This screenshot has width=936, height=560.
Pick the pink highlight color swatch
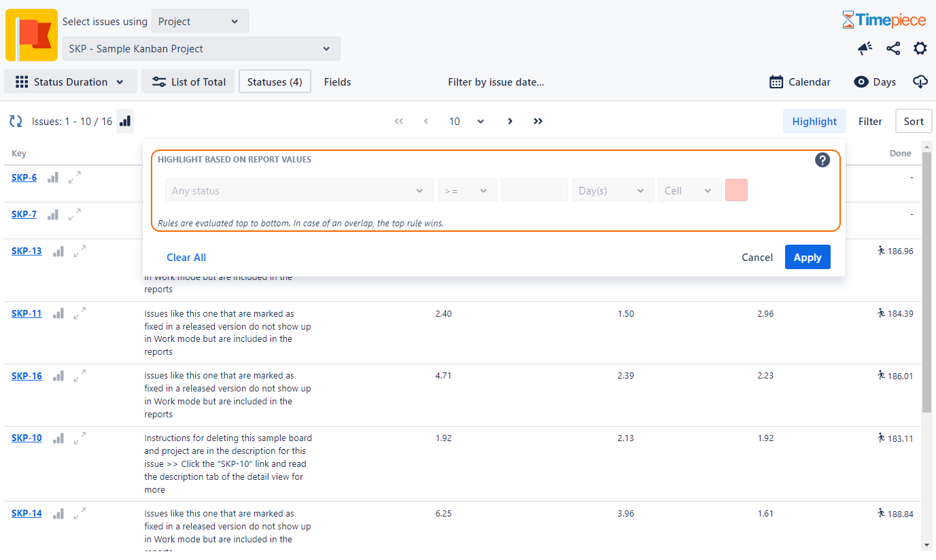pyautogui.click(x=736, y=190)
